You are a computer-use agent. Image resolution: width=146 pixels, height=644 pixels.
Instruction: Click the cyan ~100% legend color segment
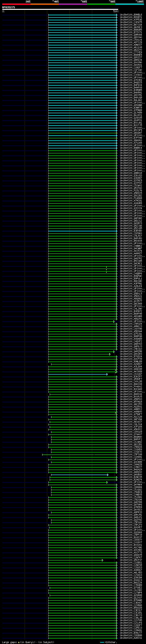coord(130,4)
